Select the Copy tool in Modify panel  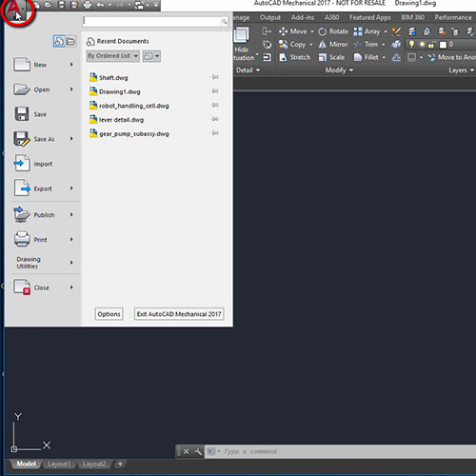[x=292, y=45]
